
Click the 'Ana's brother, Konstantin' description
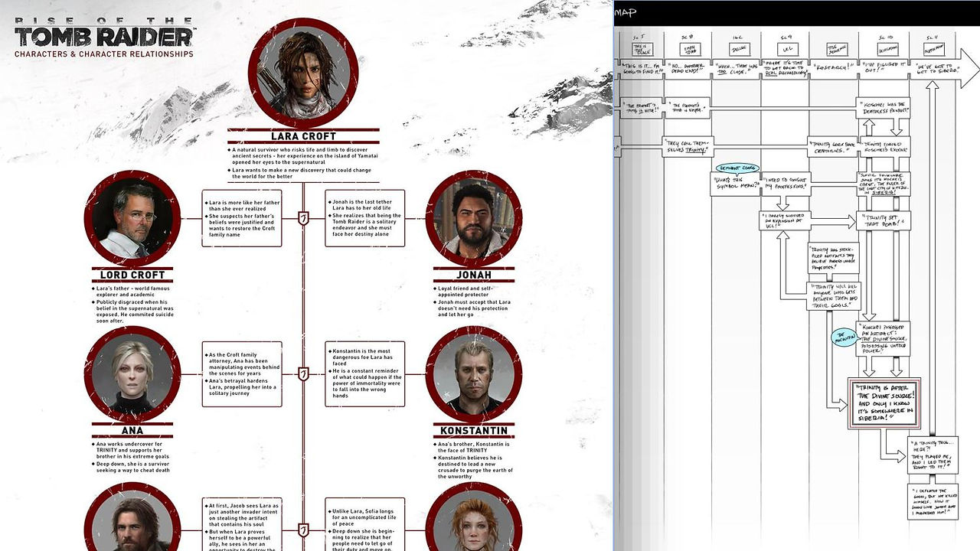(x=474, y=459)
